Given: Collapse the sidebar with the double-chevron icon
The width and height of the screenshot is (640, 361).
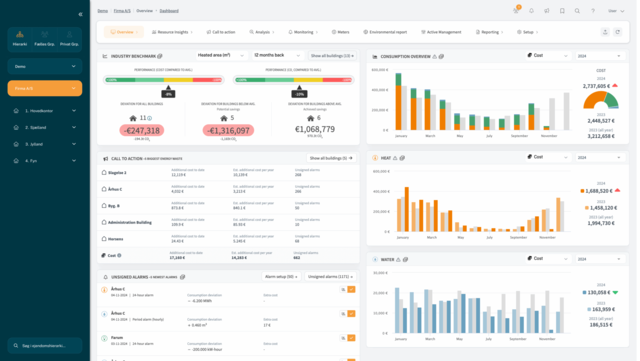Looking at the screenshot, I should pos(80,14).
